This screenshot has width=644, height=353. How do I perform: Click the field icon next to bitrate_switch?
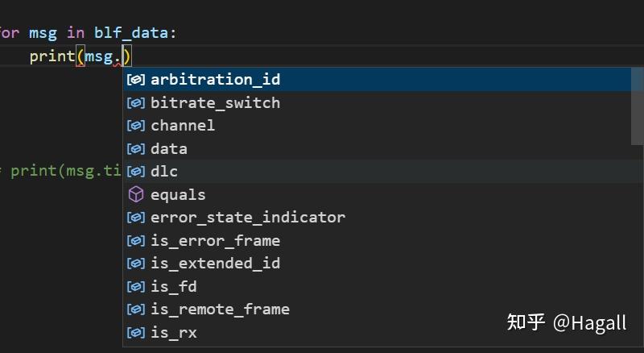point(135,102)
